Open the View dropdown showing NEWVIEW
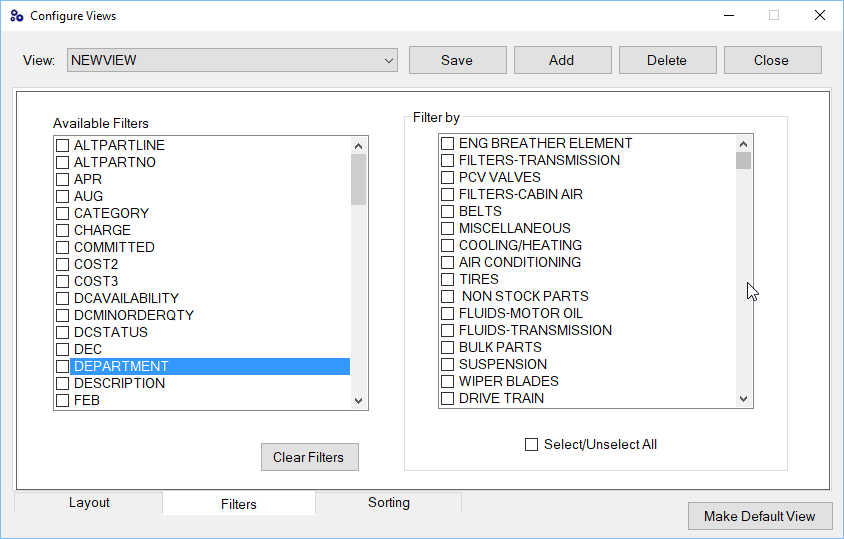Screen dimensions: 844x539 (x=232, y=60)
